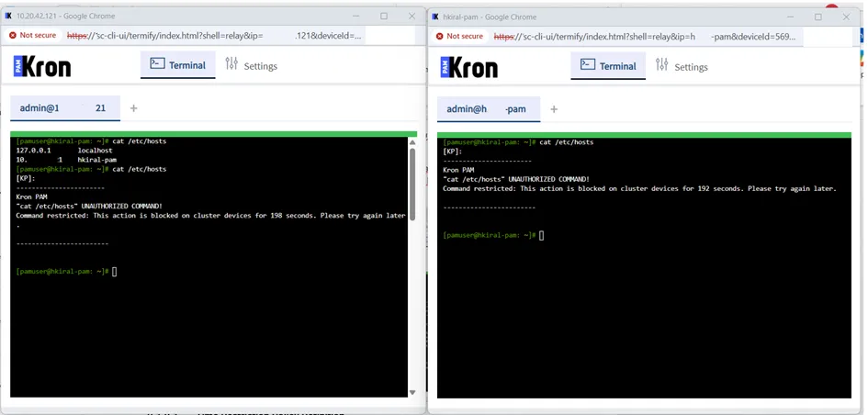Click Kron favicon in left window title bar
The height and width of the screenshot is (415, 868).
point(7,16)
